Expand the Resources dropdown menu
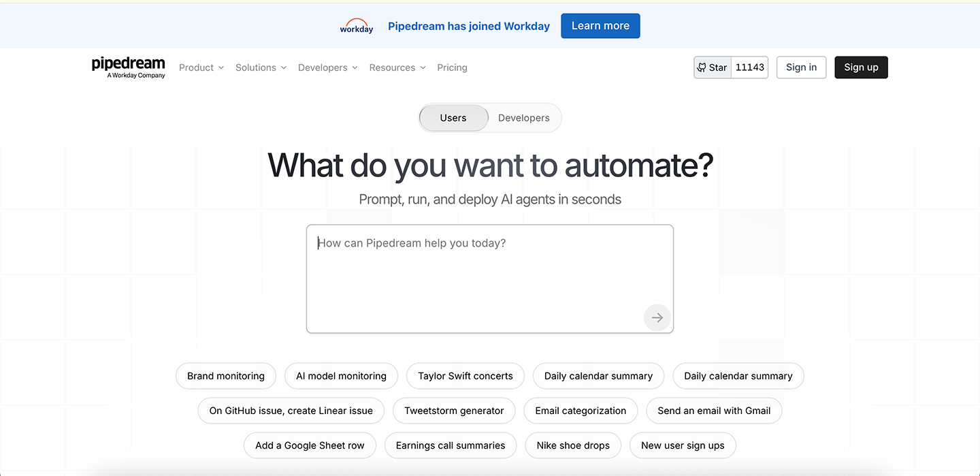This screenshot has width=980, height=476. pos(397,67)
